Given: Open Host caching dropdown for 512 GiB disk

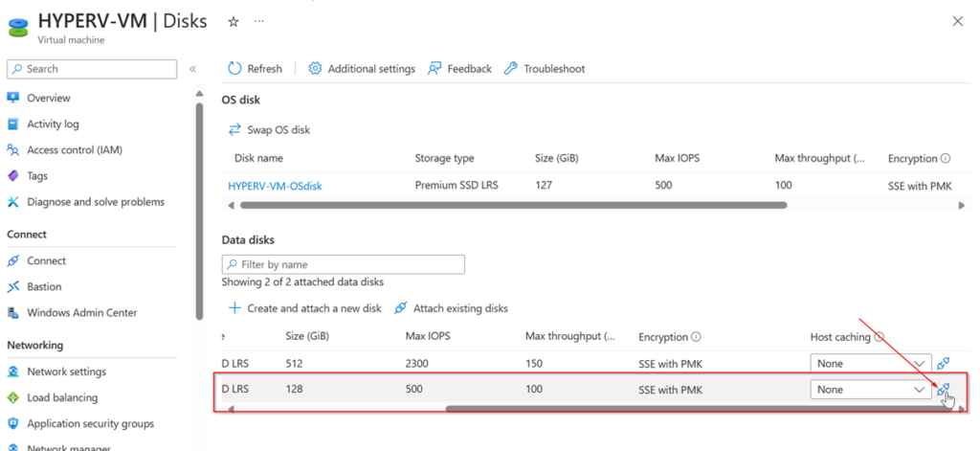Looking at the screenshot, I should pos(871,364).
